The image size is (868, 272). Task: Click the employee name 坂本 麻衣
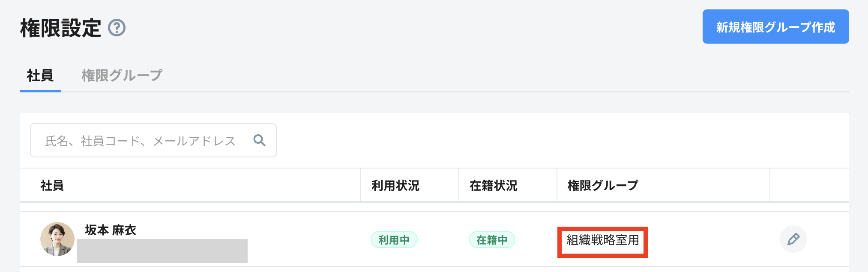(111, 230)
